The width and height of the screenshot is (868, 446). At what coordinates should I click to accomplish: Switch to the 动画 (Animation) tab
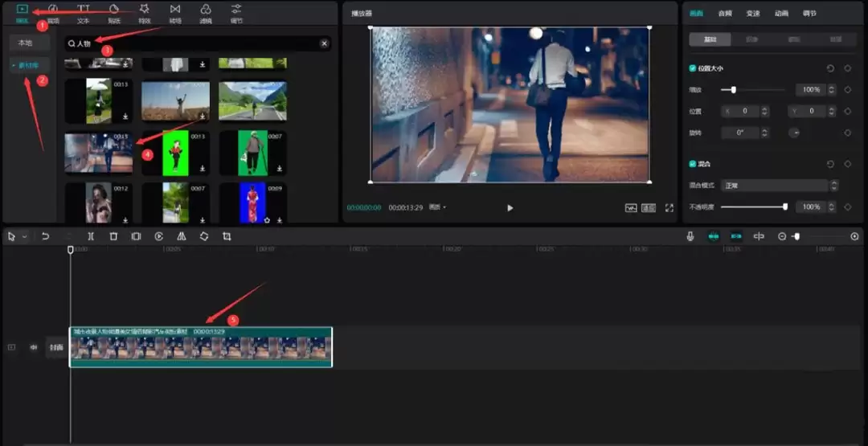(781, 14)
